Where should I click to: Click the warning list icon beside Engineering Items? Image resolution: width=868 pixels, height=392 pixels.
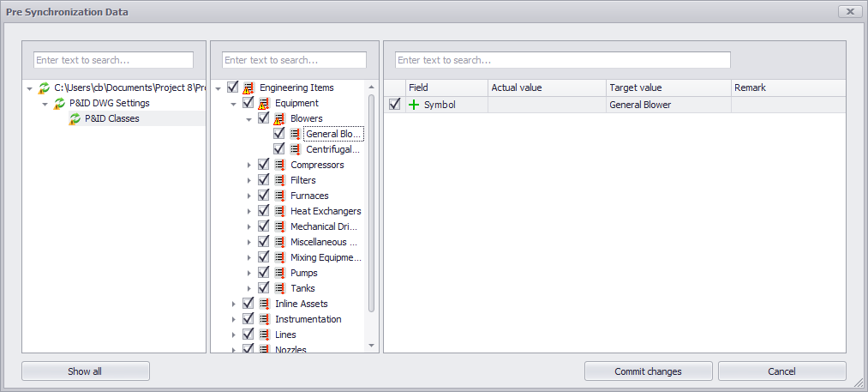(x=248, y=87)
